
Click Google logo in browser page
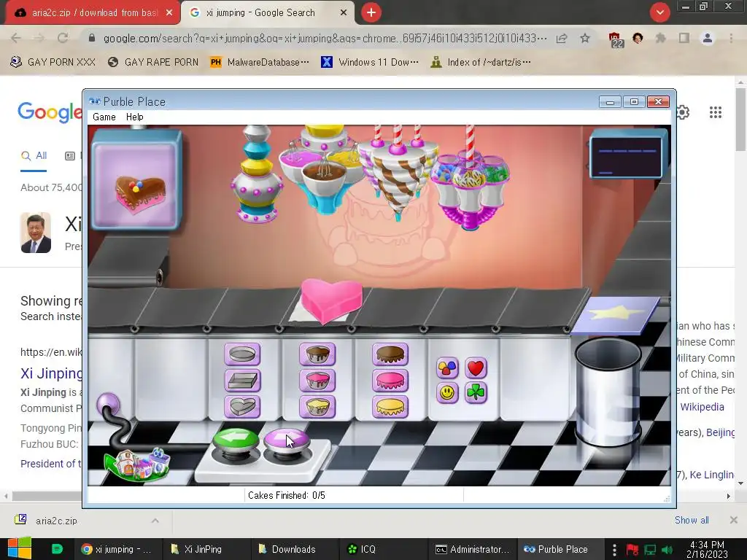click(50, 112)
